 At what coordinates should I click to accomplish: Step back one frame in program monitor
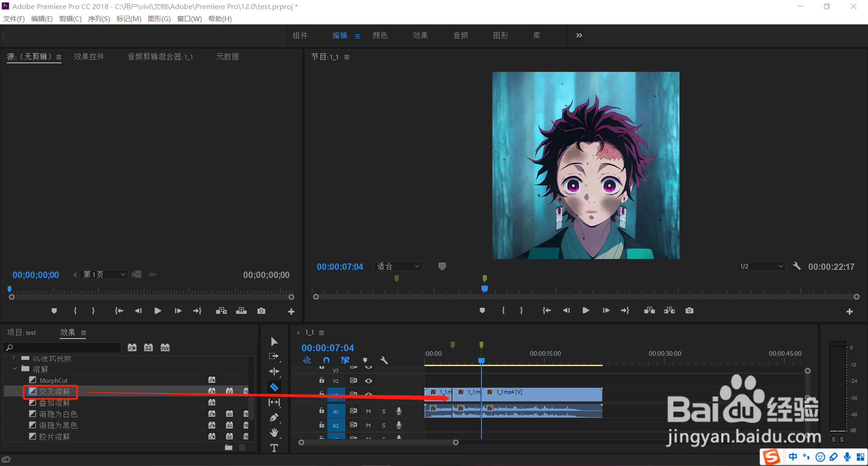pos(566,311)
